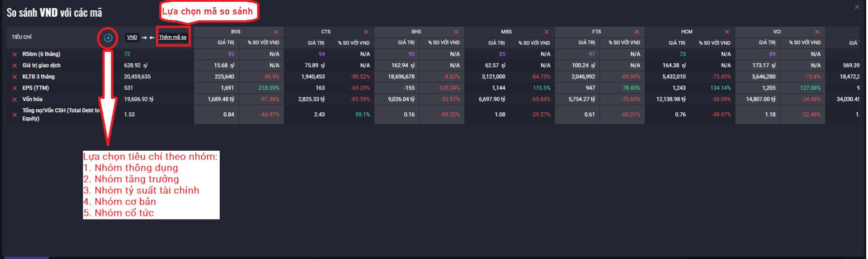
Task: Remove the CTS comparison column
Action: (x=366, y=32)
